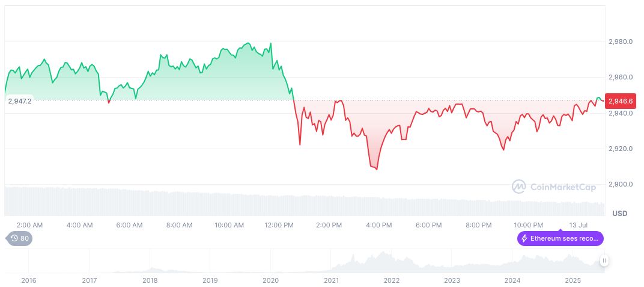The width and height of the screenshot is (644, 287).
Task: Click the 8:00 PM time axis label
Action: [478, 225]
